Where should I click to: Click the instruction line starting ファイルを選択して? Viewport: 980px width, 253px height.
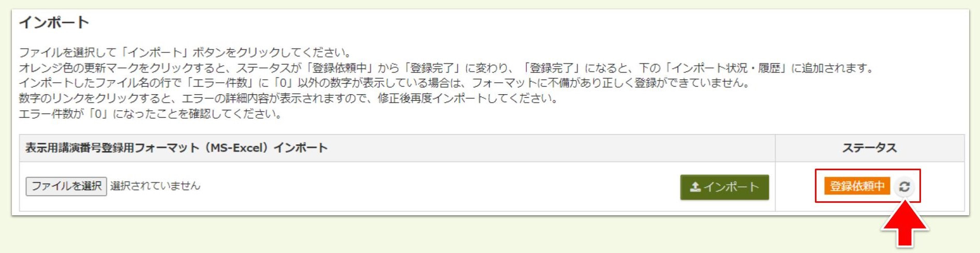point(186,52)
